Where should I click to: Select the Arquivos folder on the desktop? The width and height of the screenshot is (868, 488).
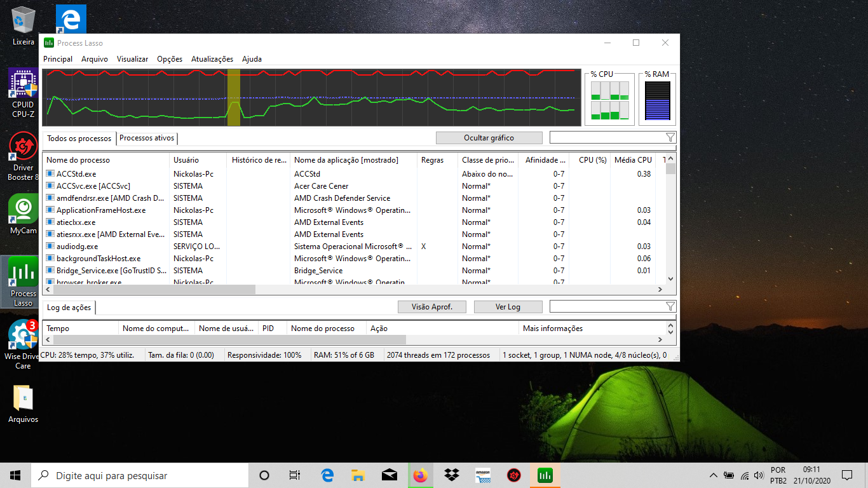[24, 404]
